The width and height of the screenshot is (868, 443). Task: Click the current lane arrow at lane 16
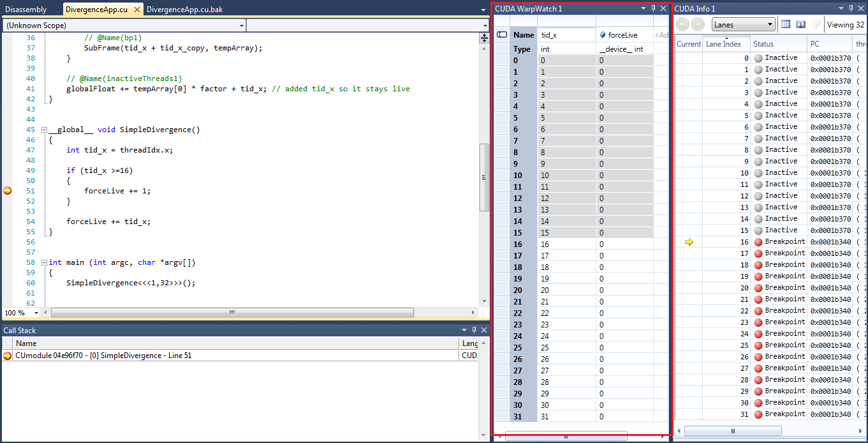(689, 242)
